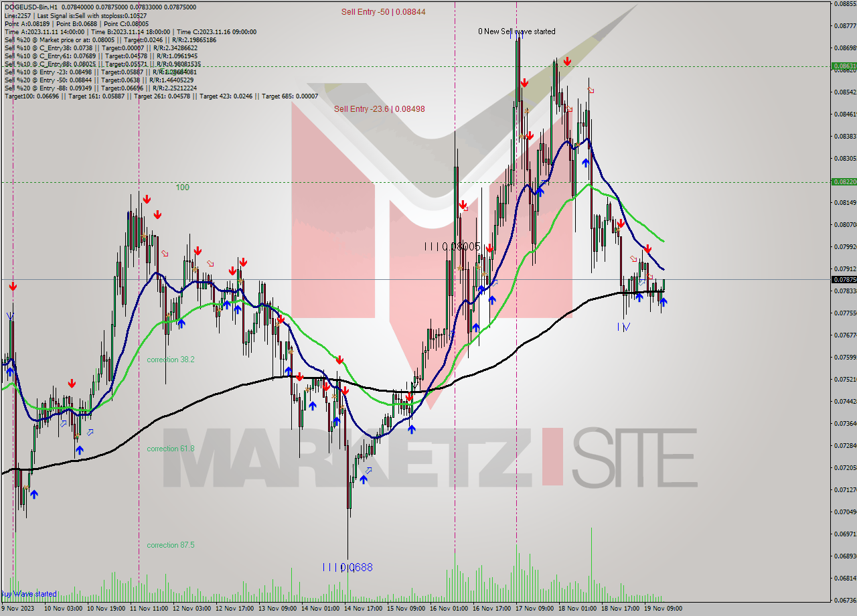The image size is (857, 616).
Task: Click the green 0.08631 price level tag
Action: [844, 66]
